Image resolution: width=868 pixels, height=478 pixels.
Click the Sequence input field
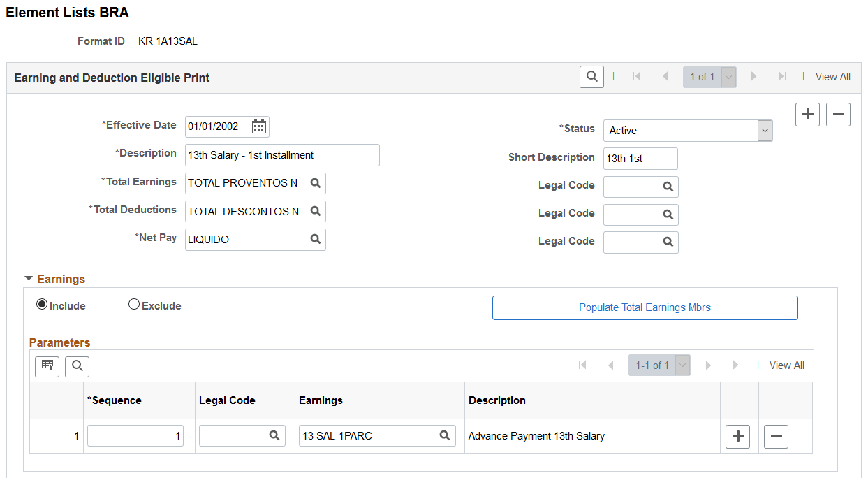tap(135, 435)
